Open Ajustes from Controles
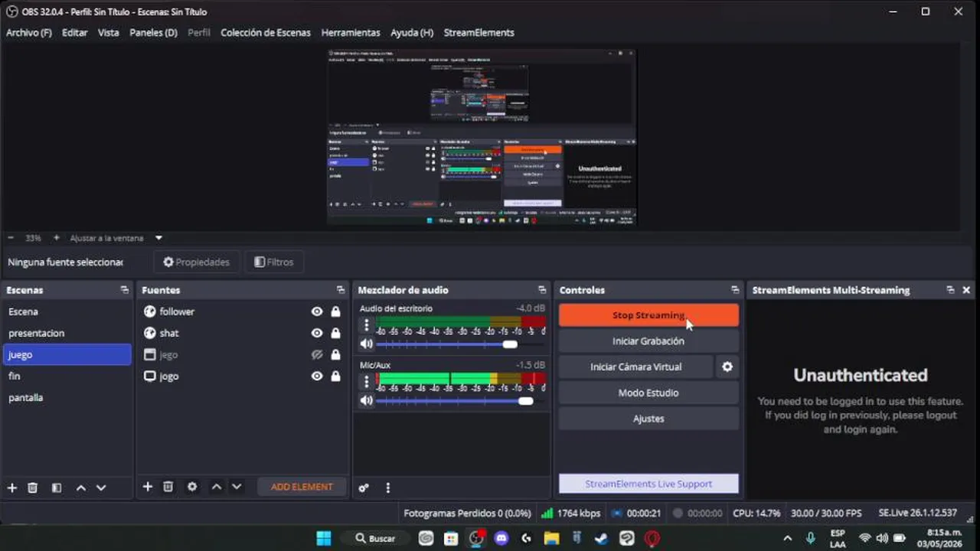This screenshot has height=551, width=980. click(x=648, y=419)
